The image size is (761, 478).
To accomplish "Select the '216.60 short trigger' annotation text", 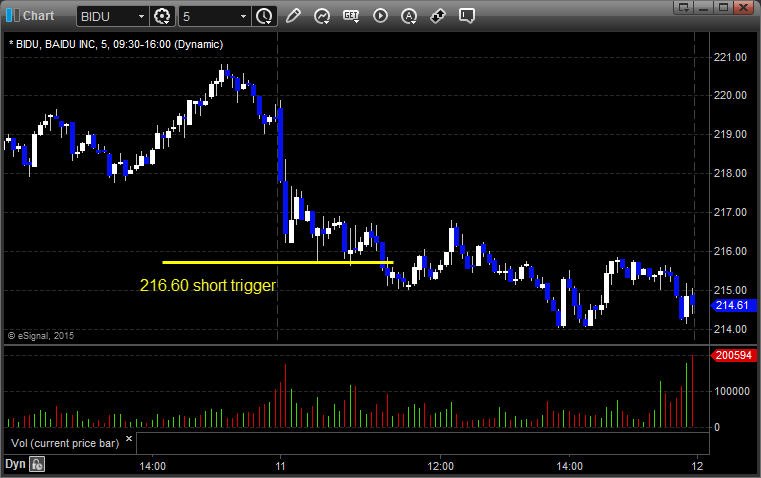I will tap(208, 285).
